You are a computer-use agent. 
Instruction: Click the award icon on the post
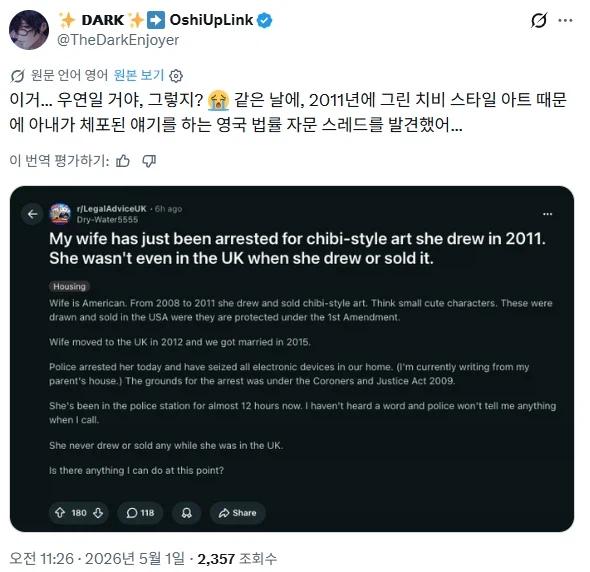187,513
